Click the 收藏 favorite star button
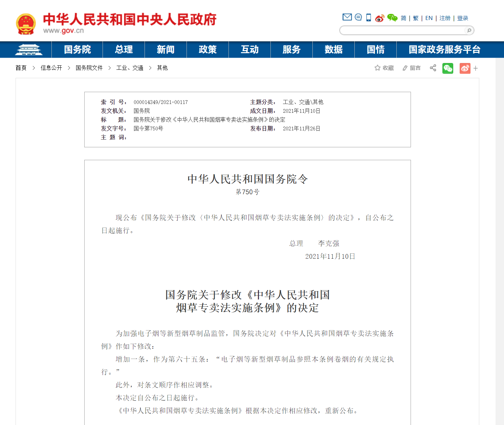504x425 pixels. coord(384,68)
